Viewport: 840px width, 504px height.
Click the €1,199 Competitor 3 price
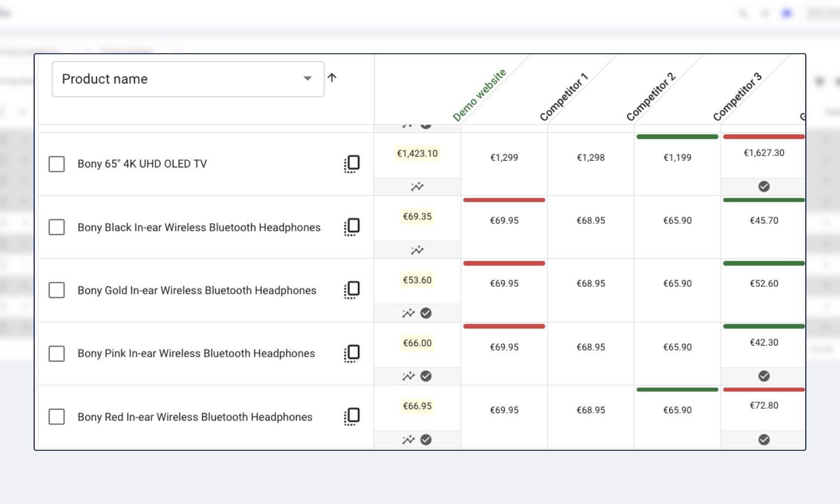pyautogui.click(x=677, y=158)
